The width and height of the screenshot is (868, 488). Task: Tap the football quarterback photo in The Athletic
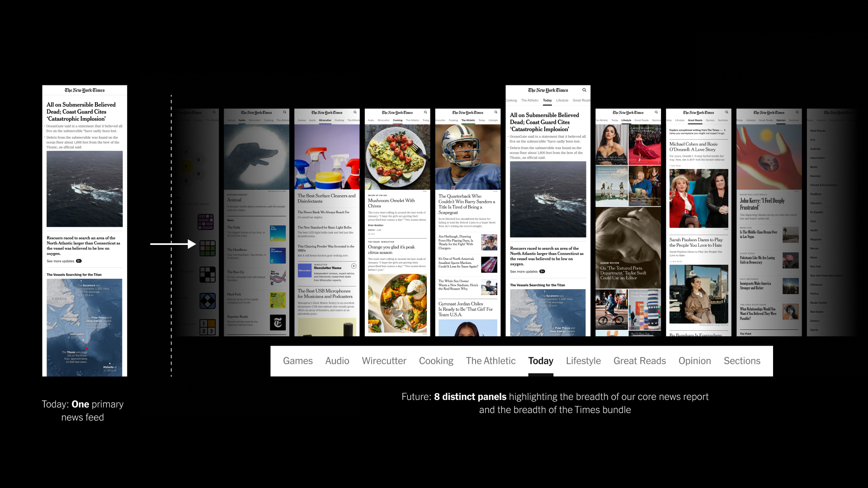[x=468, y=157]
